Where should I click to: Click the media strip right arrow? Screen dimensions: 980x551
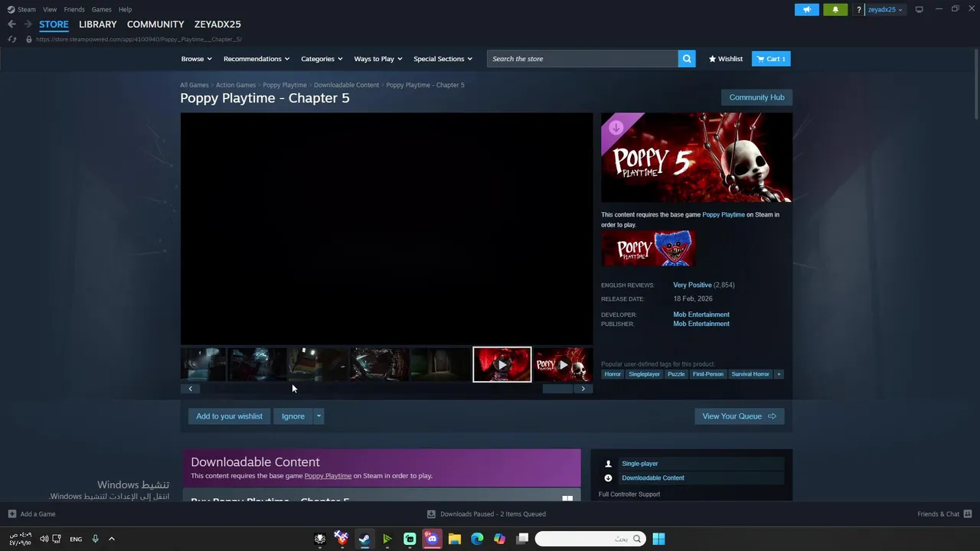pyautogui.click(x=583, y=389)
